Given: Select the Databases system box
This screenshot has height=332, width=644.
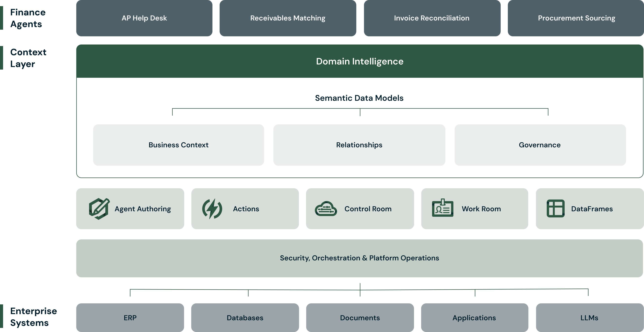Looking at the screenshot, I should 245,318.
